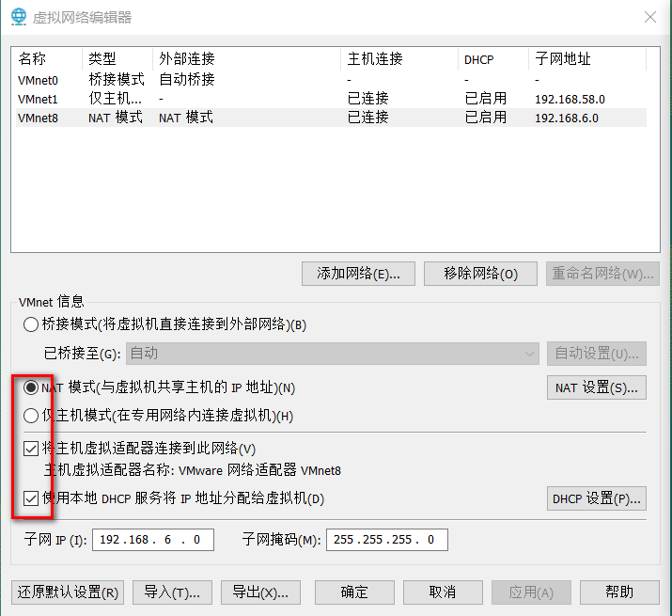The image size is (672, 616).
Task: Select the Bridged mode radio button
Action: point(31,324)
